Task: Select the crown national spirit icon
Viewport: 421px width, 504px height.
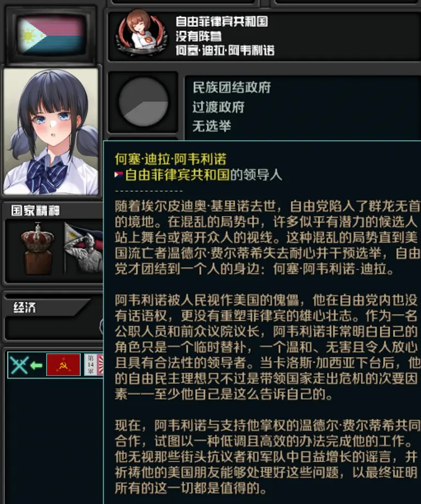Action: coord(37,248)
